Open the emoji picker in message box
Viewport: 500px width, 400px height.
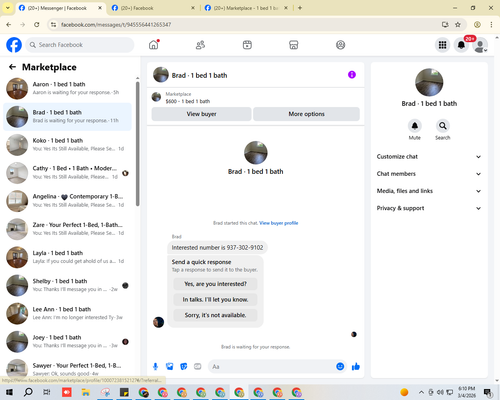point(340,366)
